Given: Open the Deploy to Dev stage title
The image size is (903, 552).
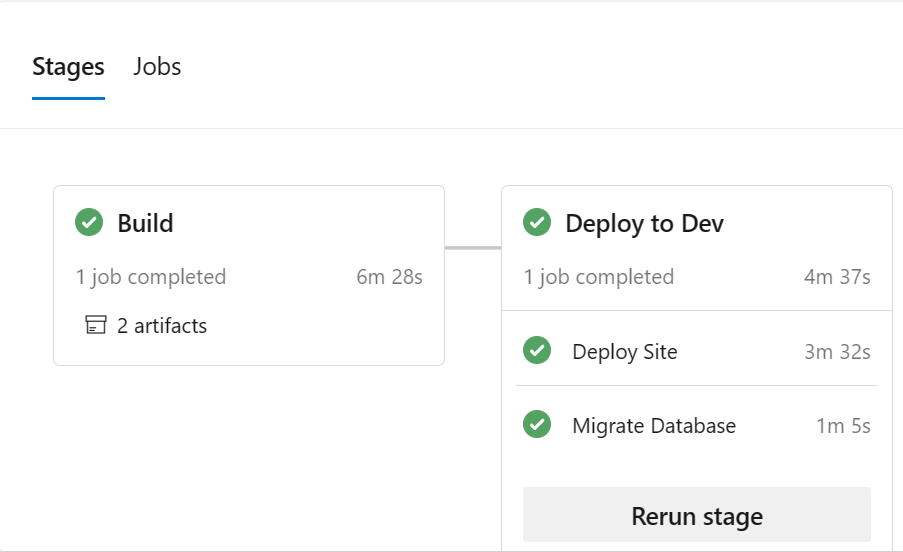Looking at the screenshot, I should tap(644, 223).
